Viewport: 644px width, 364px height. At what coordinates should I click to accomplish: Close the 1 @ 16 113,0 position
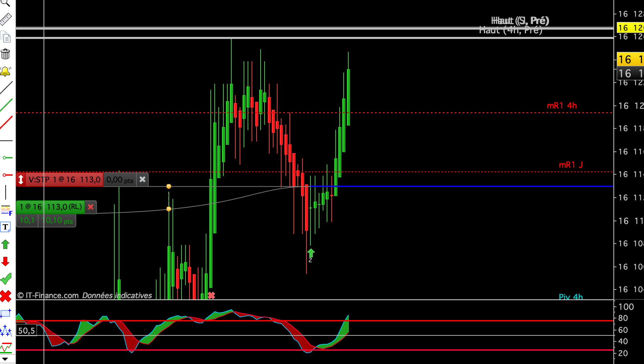click(90, 207)
